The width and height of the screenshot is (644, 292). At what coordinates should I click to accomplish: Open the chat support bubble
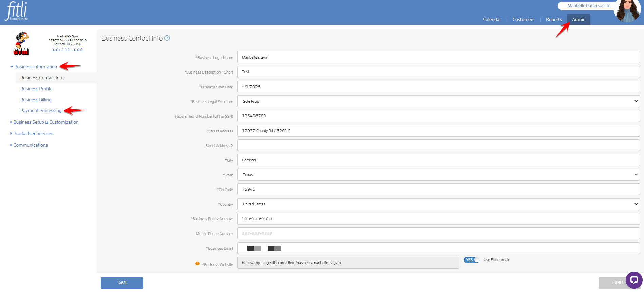pyautogui.click(x=634, y=280)
